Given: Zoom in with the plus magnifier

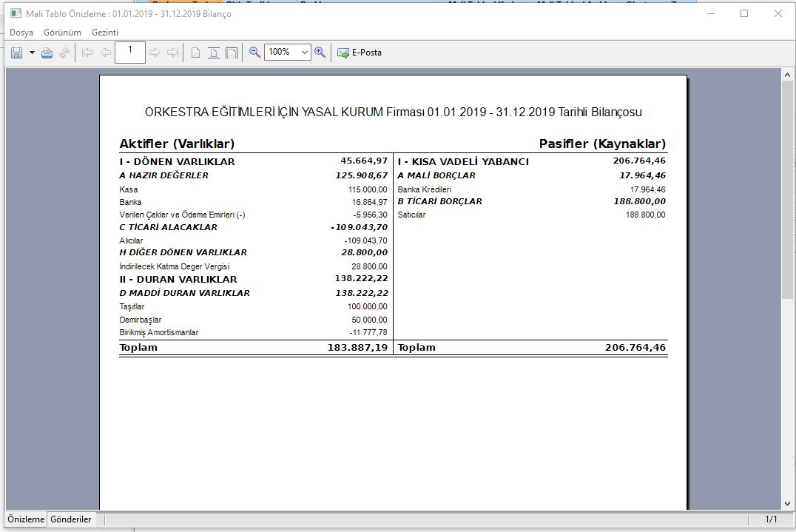Looking at the screenshot, I should coord(320,52).
